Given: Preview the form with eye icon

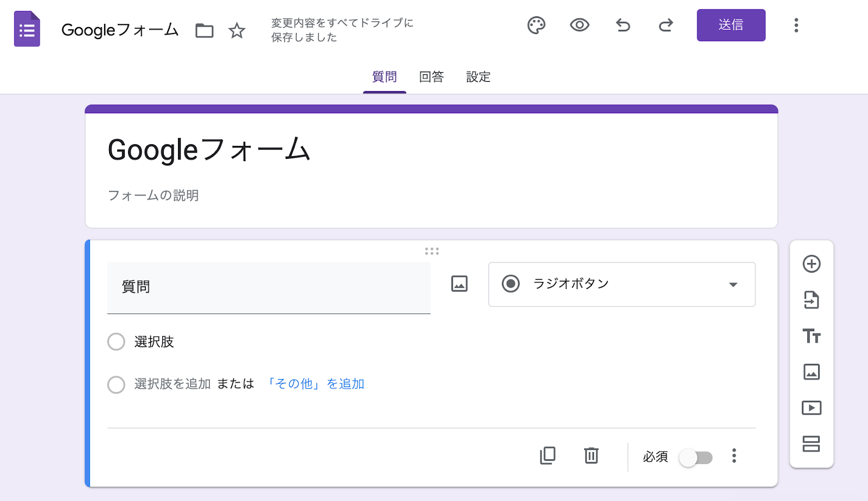Looking at the screenshot, I should tap(579, 25).
